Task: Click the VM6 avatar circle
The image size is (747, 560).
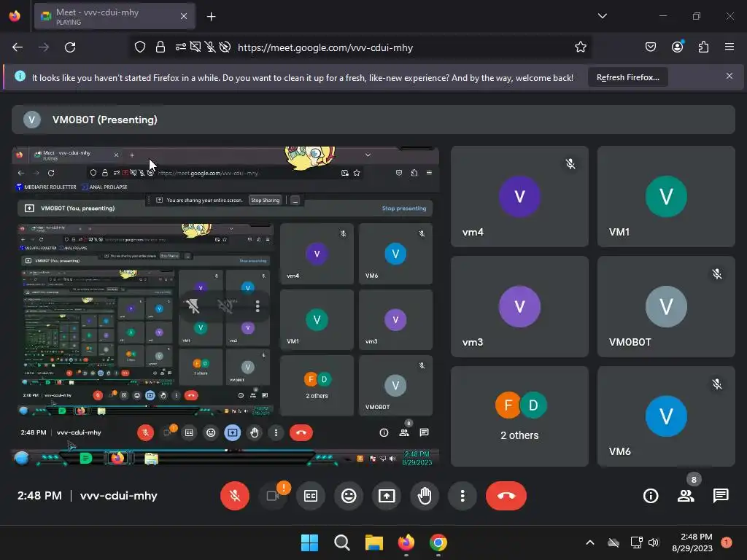Action: pos(666,416)
